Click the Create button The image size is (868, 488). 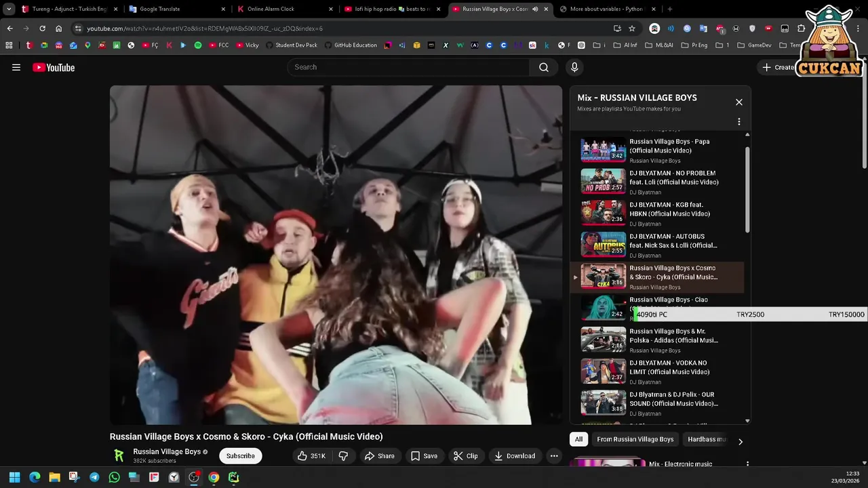778,67
